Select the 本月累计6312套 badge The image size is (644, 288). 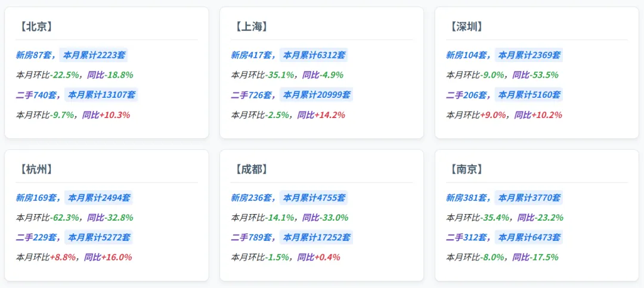pyautogui.click(x=314, y=55)
